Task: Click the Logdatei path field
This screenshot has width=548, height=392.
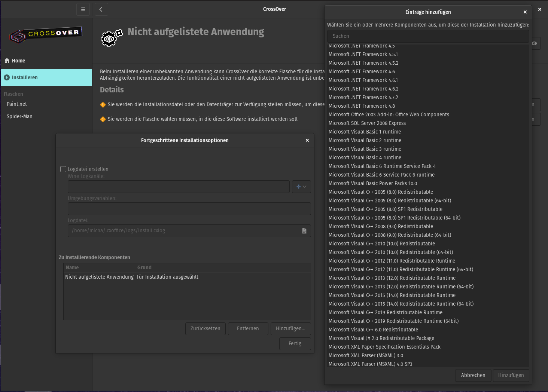Action: click(189, 231)
